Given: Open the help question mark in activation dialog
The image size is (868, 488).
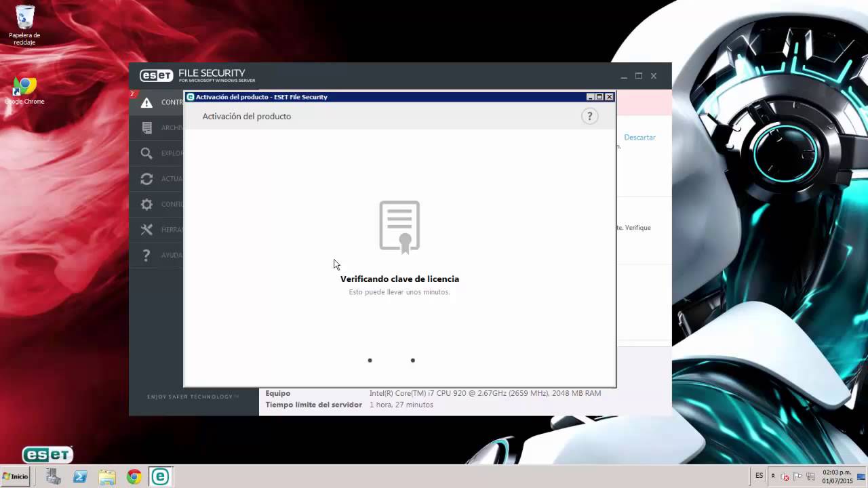Looking at the screenshot, I should [589, 117].
